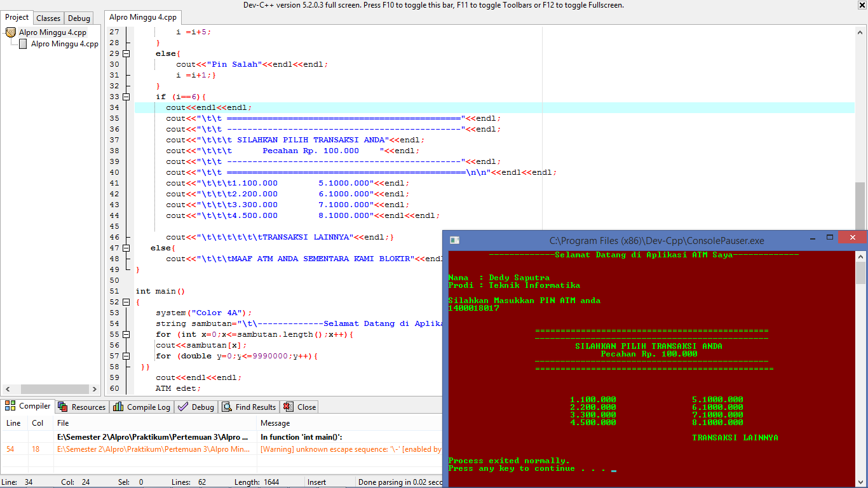Click the 'Sel: 0' status bar entry
This screenshot has height=488, width=868.
132,482
